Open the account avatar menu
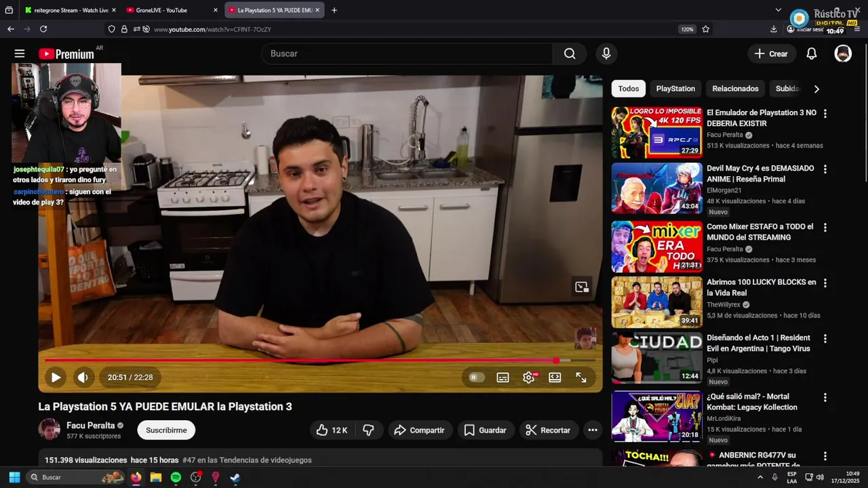The width and height of the screenshot is (868, 488). coord(843,54)
